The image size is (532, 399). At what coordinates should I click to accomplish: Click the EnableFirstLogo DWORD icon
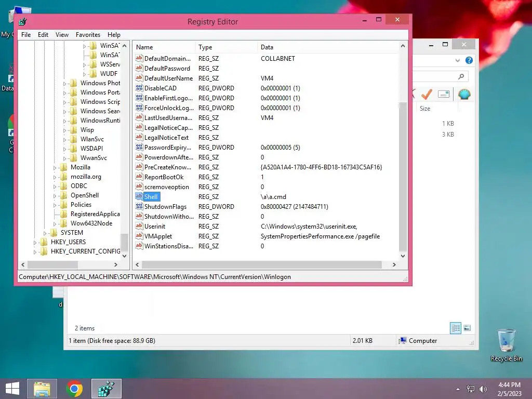[x=139, y=98]
